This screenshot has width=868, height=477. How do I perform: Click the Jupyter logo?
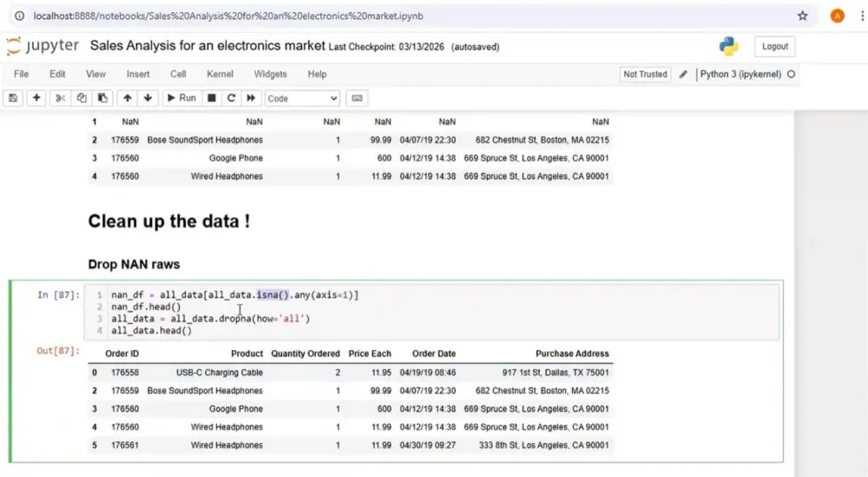coord(43,46)
